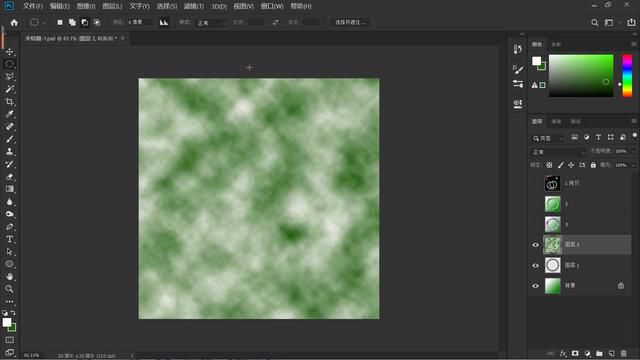Click the select and mask button
The image size is (640, 360).
coord(350,22)
